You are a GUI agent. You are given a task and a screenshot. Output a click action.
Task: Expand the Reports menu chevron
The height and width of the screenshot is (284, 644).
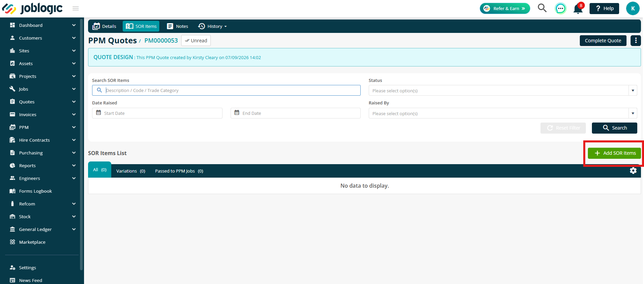(x=74, y=165)
